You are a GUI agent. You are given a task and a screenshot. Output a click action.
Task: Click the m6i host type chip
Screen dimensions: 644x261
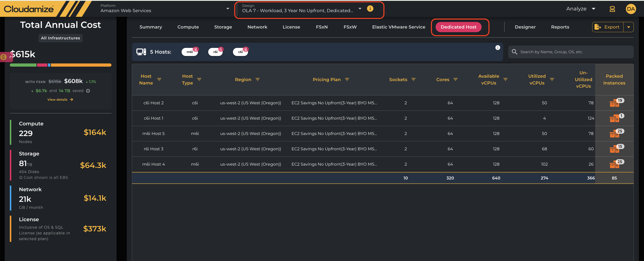tap(190, 52)
